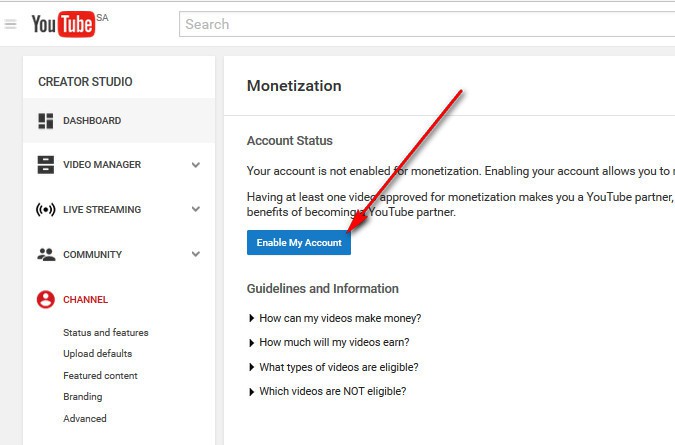Expand the Video Manager chevron
675x445 pixels.
click(x=196, y=165)
